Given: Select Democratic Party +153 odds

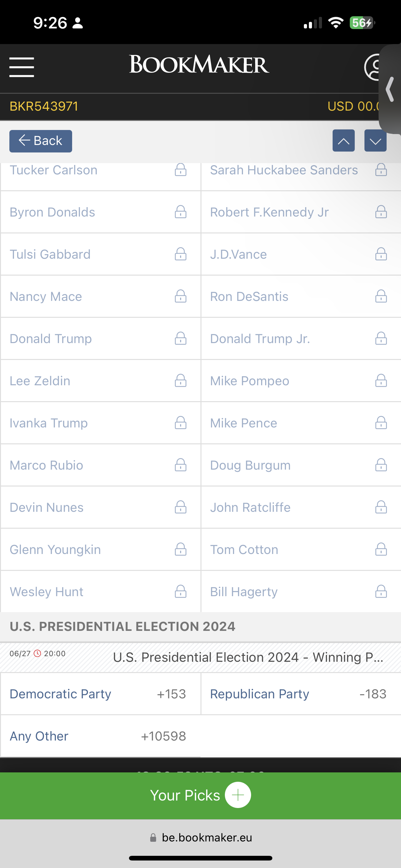Looking at the screenshot, I should tap(101, 694).
